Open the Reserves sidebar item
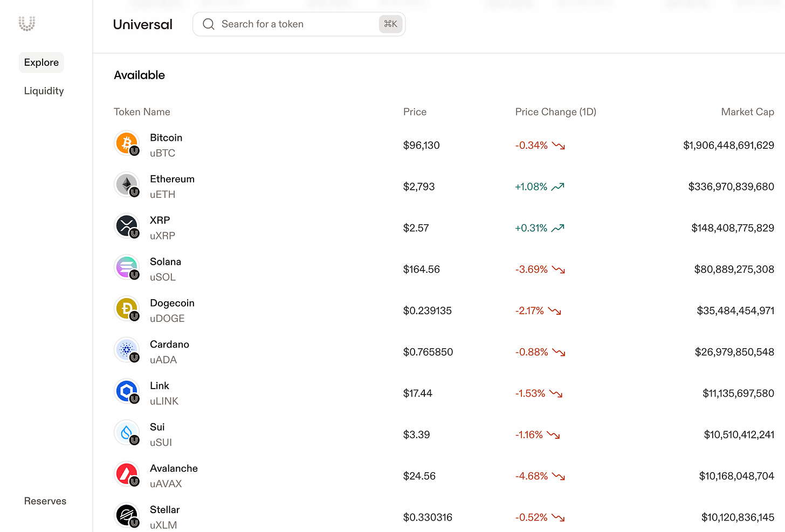 click(45, 501)
